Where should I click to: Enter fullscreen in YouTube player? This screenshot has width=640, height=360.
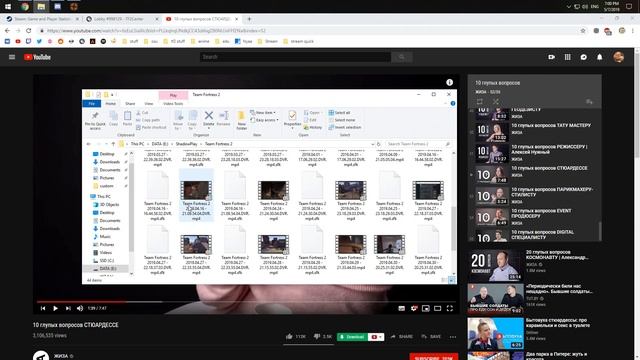[449, 308]
